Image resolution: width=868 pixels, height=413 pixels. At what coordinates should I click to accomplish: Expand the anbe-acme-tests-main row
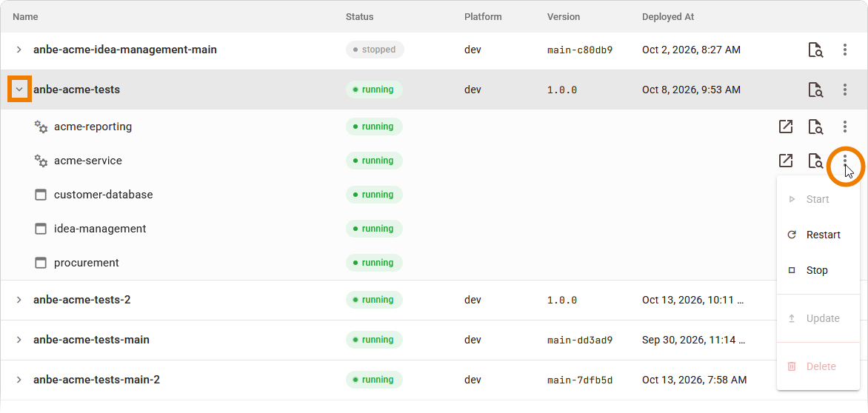19,340
